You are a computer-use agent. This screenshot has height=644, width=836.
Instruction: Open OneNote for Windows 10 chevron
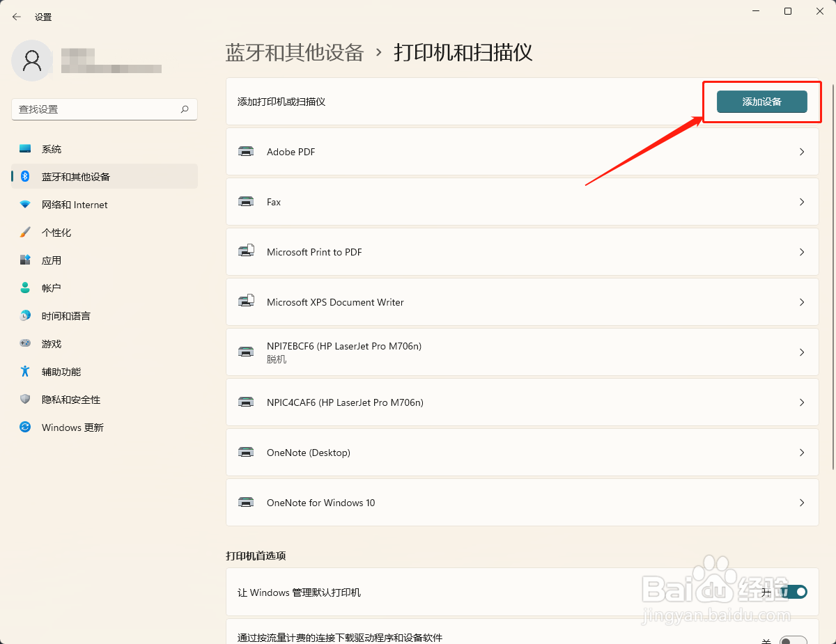pos(802,503)
